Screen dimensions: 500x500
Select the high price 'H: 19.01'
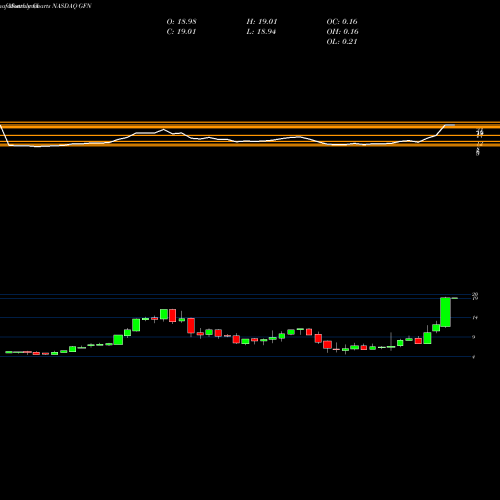tap(262, 22)
